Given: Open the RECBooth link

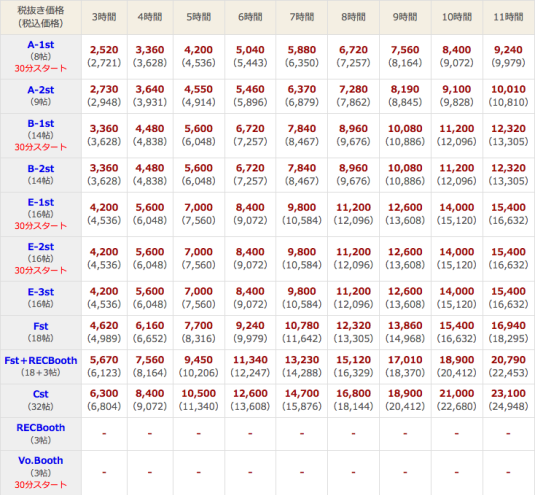Looking at the screenshot, I should coord(41,427).
